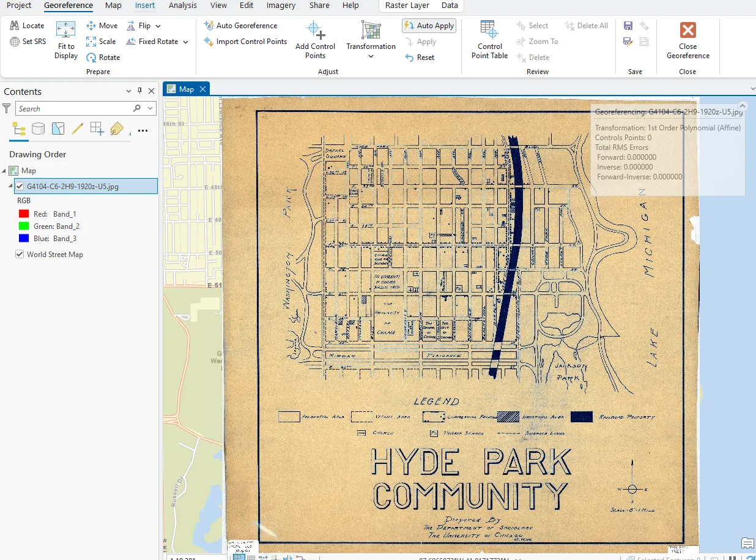Open the Control Point Table
Screen dimensions: 756x560
[x=489, y=40]
